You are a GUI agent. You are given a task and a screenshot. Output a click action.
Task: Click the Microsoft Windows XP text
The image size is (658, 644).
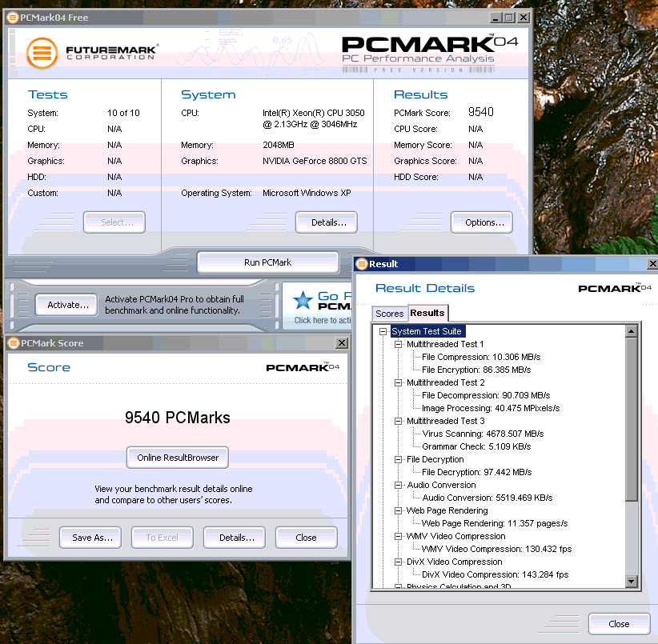coord(307,193)
